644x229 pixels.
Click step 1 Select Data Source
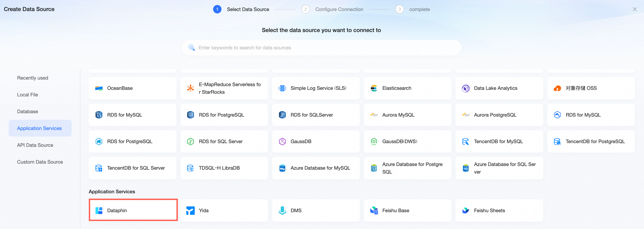coord(241,9)
